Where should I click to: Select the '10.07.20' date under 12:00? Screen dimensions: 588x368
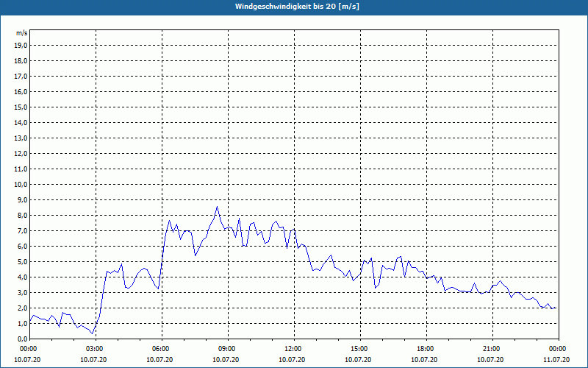292,360
